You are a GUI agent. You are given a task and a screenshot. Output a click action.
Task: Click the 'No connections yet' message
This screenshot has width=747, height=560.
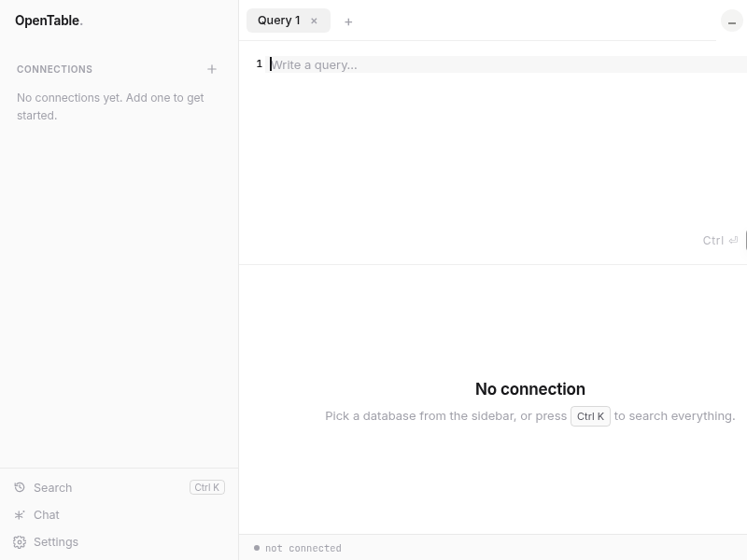110,106
